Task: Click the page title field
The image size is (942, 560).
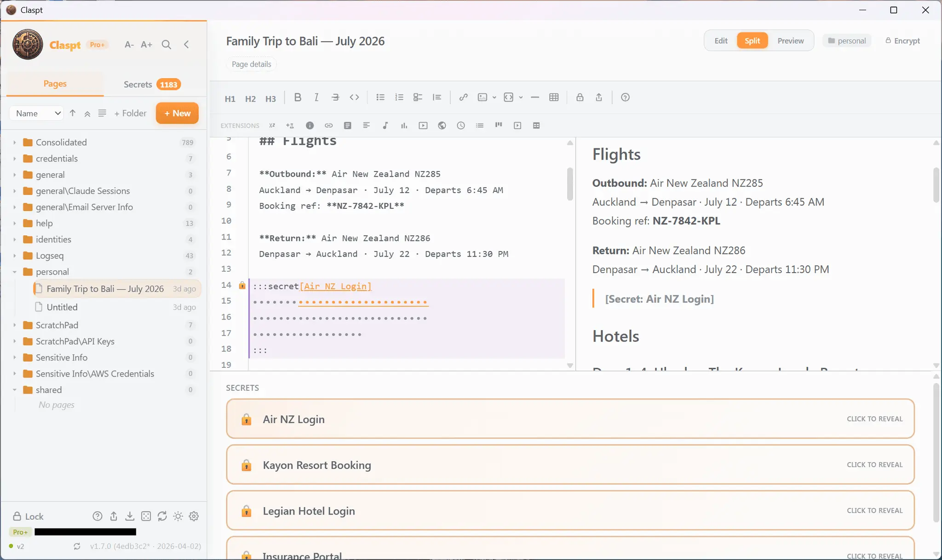Action: pos(305,41)
